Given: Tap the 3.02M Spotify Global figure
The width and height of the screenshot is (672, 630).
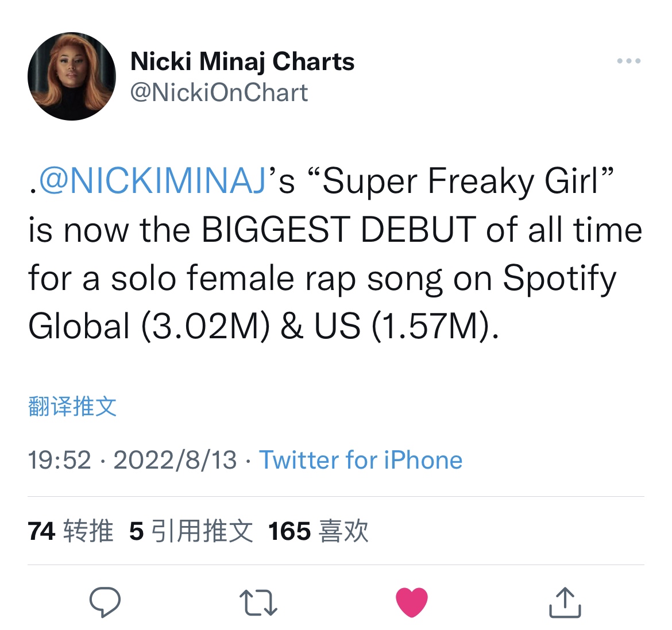Looking at the screenshot, I should point(206,326).
